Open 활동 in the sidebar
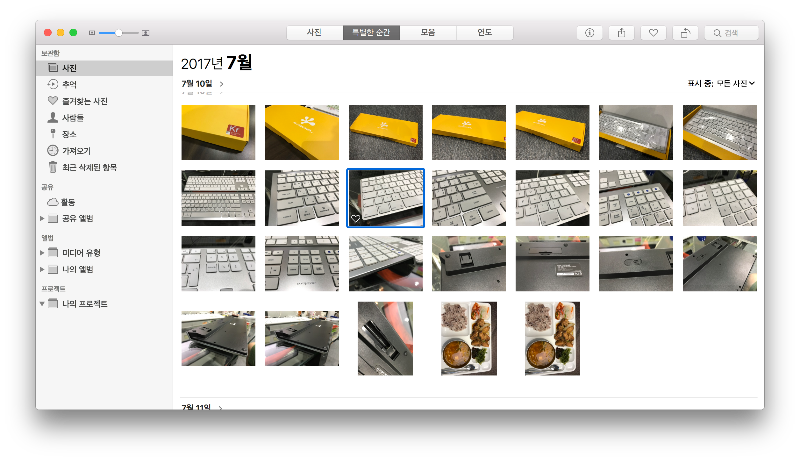 tap(105, 202)
